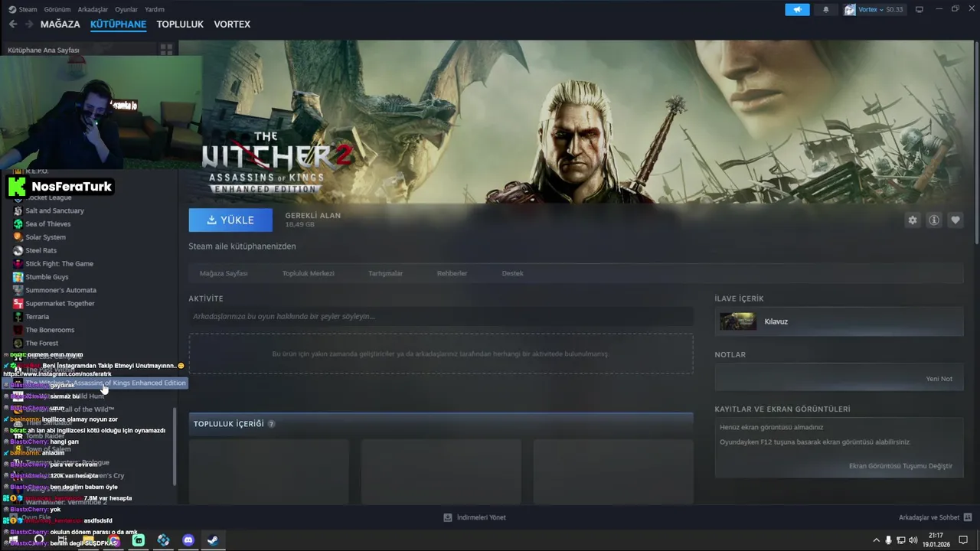
Task: Open the Rehberler link
Action: click(x=452, y=273)
